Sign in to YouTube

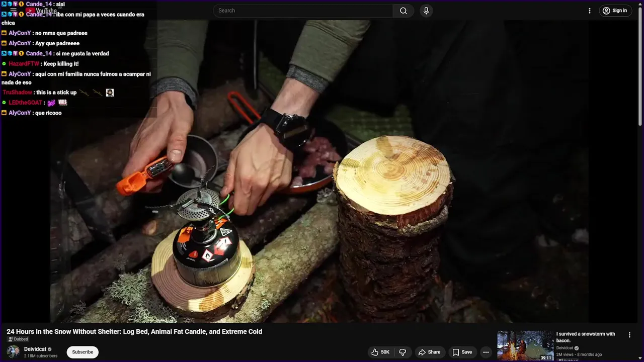pyautogui.click(x=615, y=11)
